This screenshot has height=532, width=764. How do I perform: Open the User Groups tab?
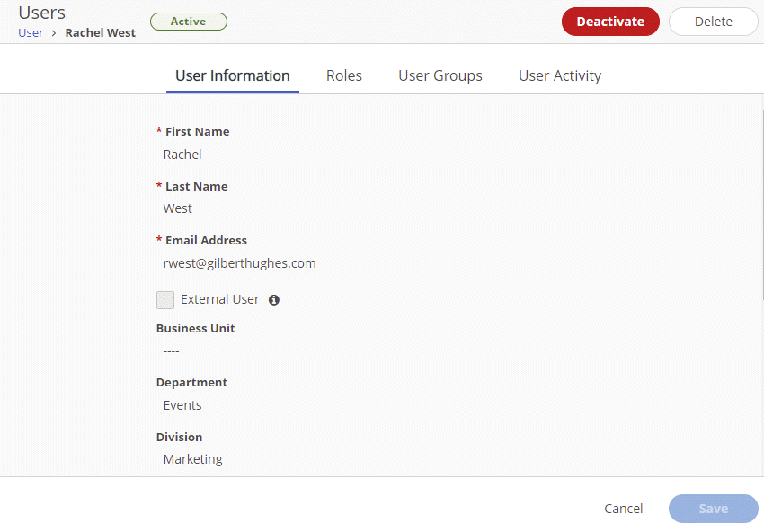point(440,75)
